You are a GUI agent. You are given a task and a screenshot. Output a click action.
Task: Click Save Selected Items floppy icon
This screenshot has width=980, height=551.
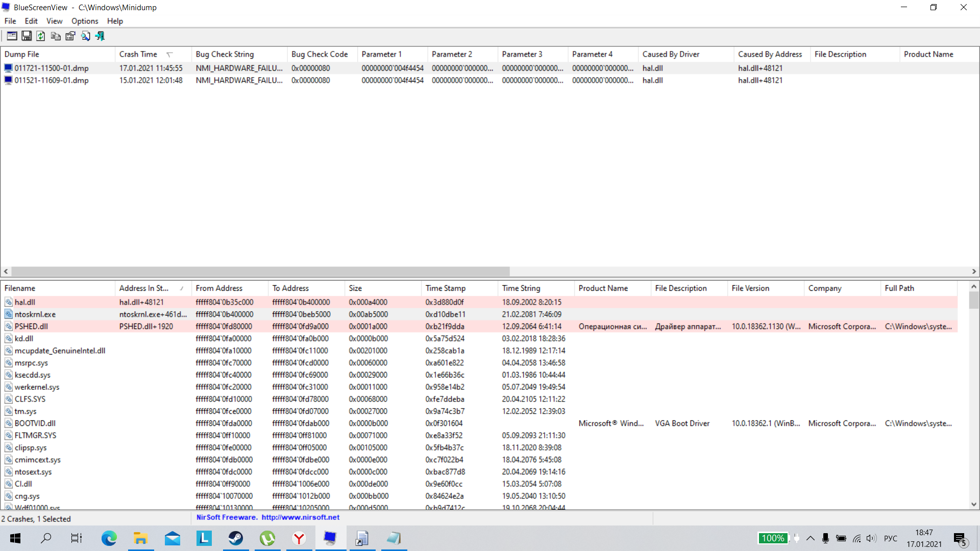[27, 36]
